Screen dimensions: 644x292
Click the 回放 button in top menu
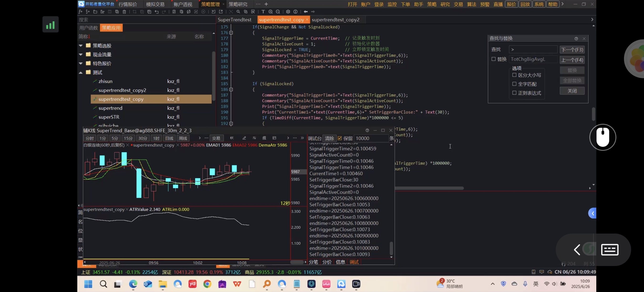[x=525, y=4]
